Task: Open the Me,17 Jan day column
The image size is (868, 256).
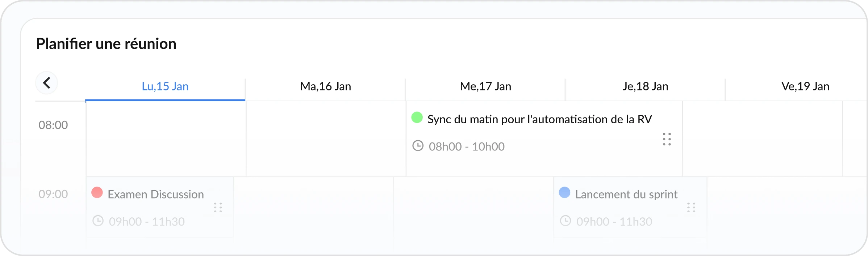Action: pyautogui.click(x=485, y=86)
